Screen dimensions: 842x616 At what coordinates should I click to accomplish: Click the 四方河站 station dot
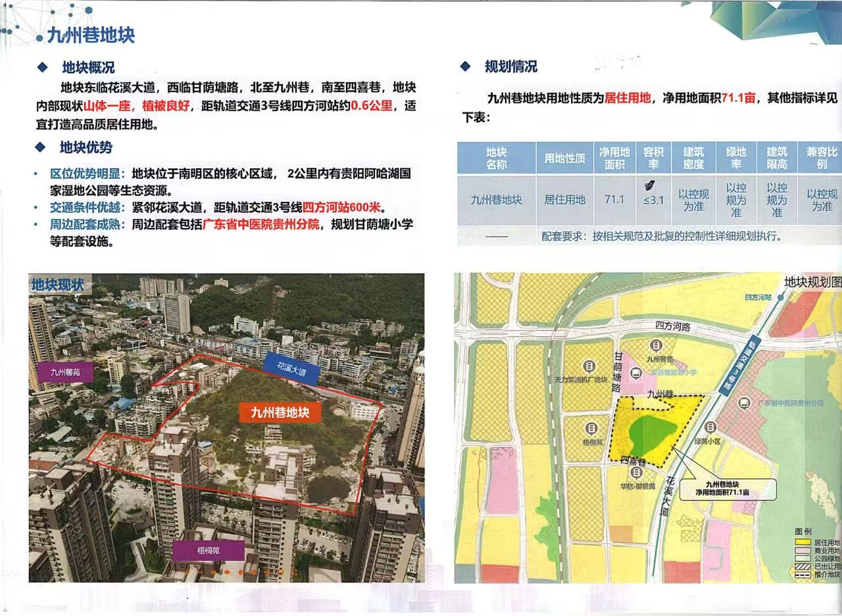[780, 296]
